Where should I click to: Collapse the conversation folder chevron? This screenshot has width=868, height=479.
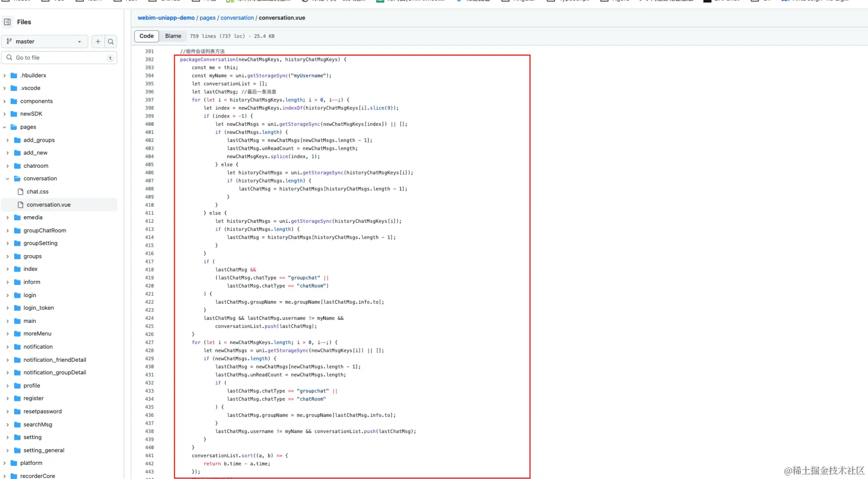click(x=8, y=178)
